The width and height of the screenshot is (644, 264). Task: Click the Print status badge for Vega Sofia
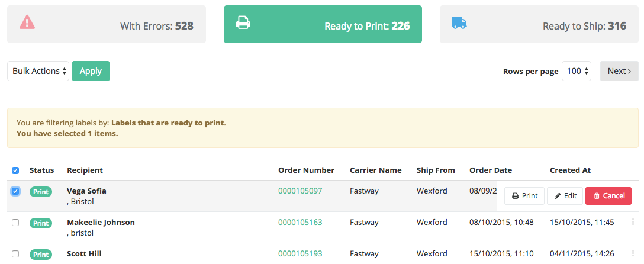point(41,192)
